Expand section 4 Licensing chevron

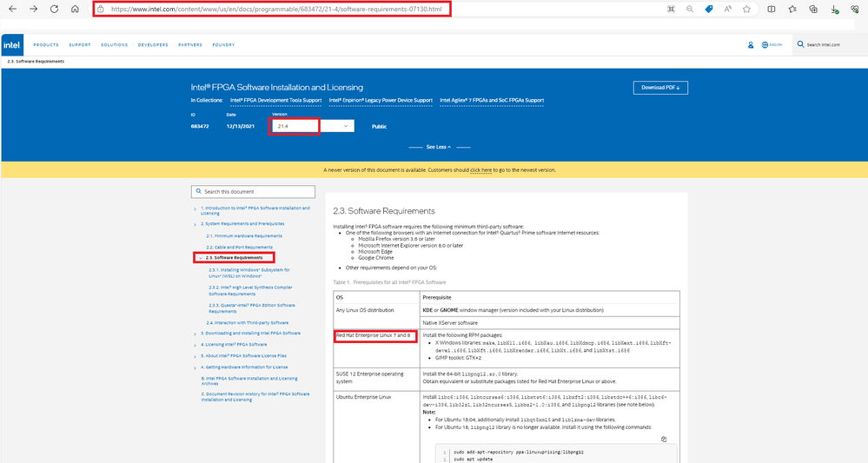pyautogui.click(x=195, y=345)
